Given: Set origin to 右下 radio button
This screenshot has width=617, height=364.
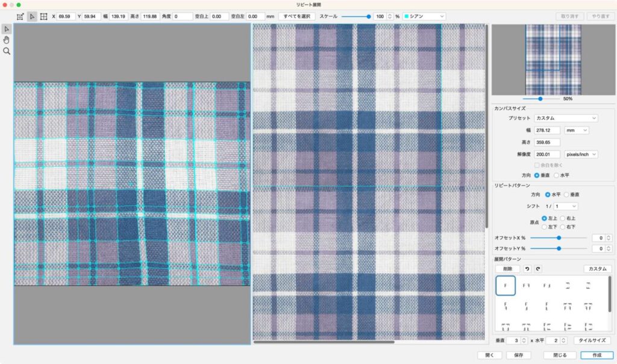Looking at the screenshot, I should pos(563,227).
